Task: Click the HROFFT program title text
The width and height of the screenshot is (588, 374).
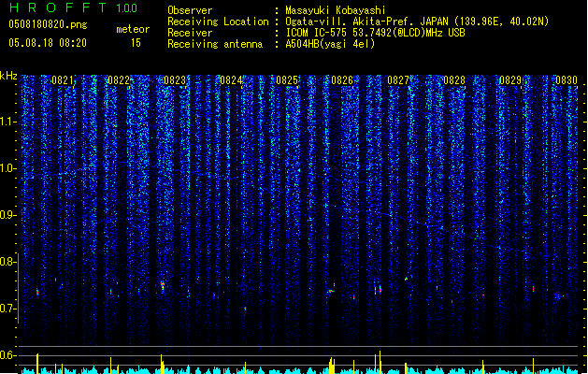Action: click(x=58, y=7)
